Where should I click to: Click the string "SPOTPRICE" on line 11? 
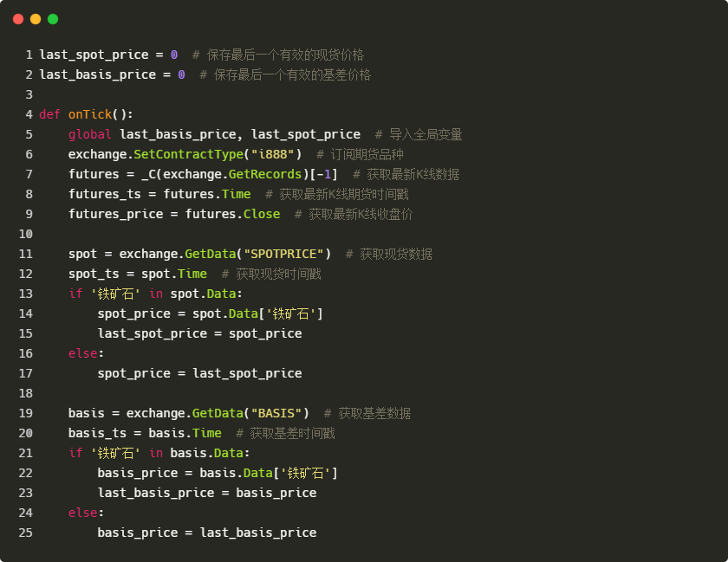[283, 254]
